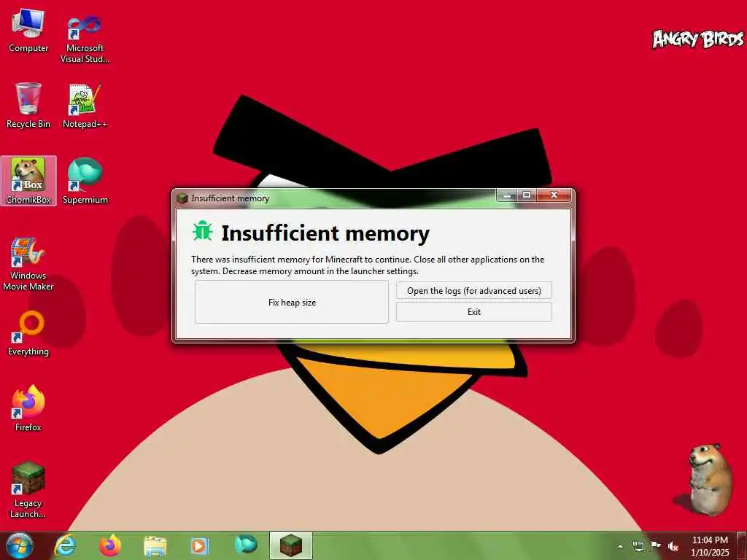Open the Action Center flag icon

tap(656, 547)
